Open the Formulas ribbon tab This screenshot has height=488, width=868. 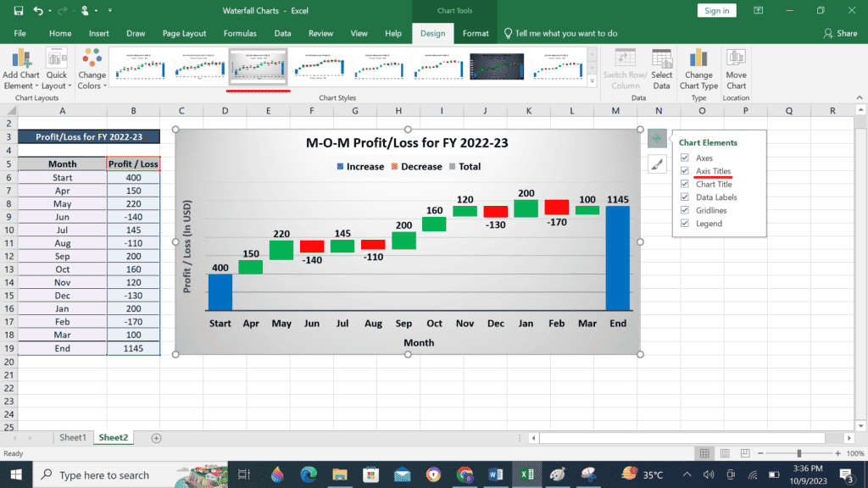(240, 33)
